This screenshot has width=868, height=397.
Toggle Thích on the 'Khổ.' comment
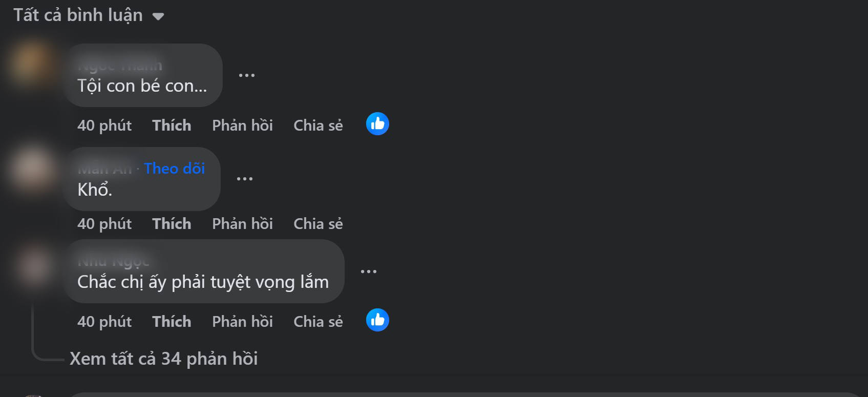(x=172, y=224)
